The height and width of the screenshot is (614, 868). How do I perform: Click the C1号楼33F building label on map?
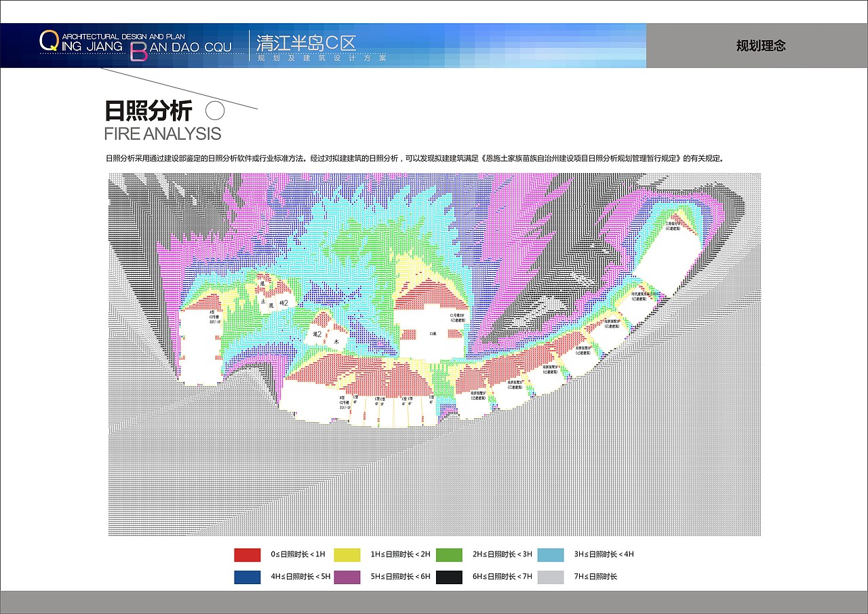click(457, 318)
